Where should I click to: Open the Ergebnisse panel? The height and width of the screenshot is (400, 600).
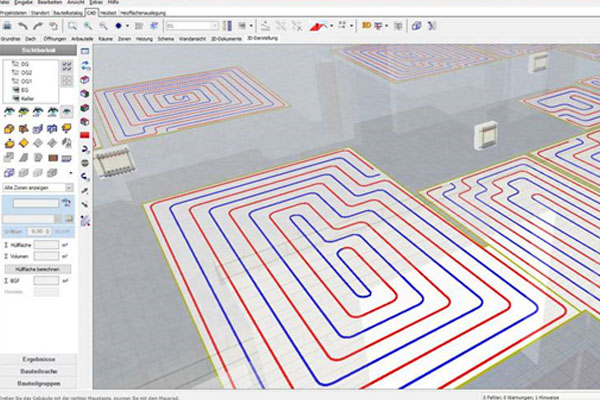[39, 359]
